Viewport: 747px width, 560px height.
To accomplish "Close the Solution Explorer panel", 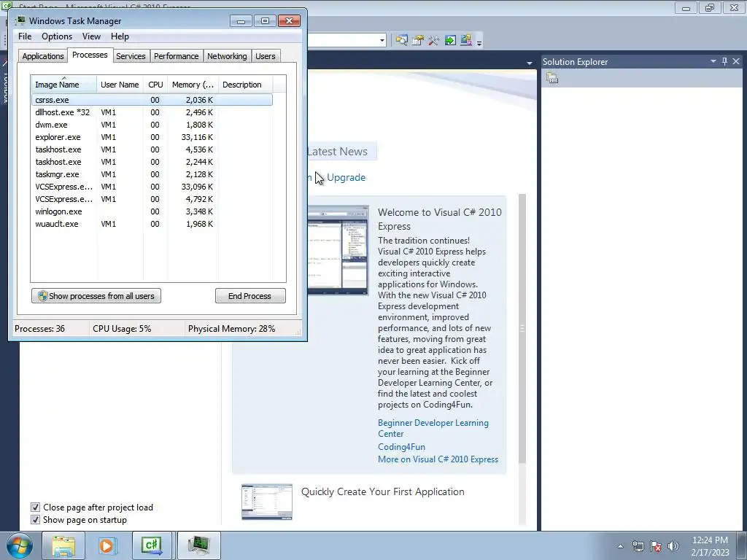I will click(x=736, y=61).
